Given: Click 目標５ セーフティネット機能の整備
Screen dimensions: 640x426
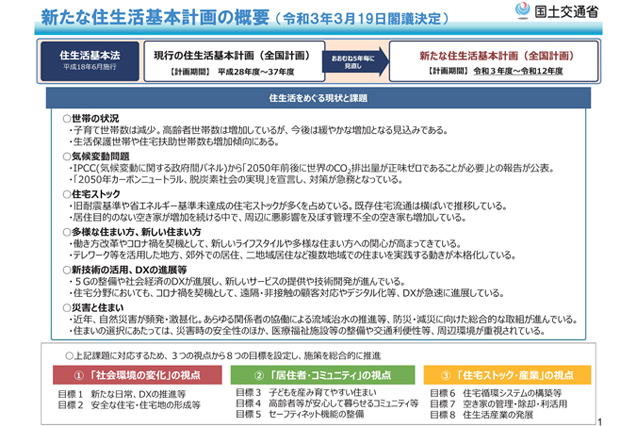Looking at the screenshot, I should [x=300, y=414].
